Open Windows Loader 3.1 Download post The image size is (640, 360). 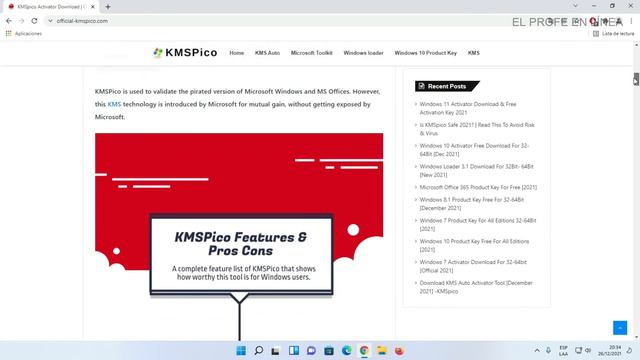point(477,171)
